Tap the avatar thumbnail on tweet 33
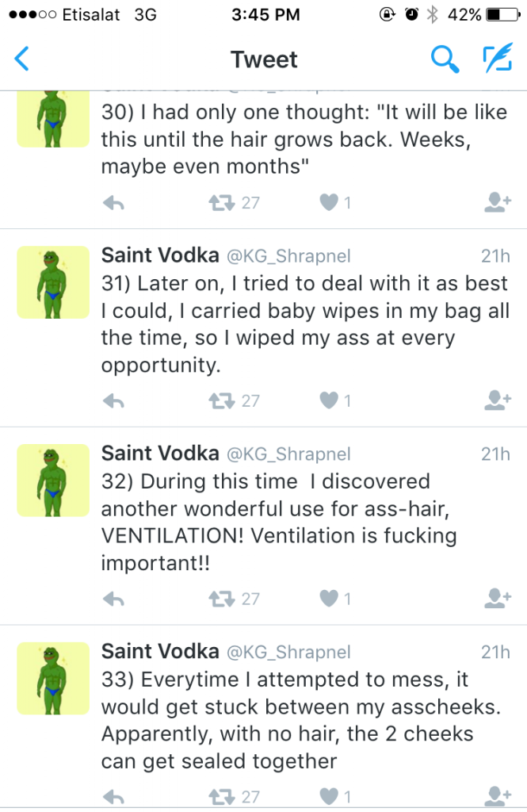 click(x=53, y=677)
